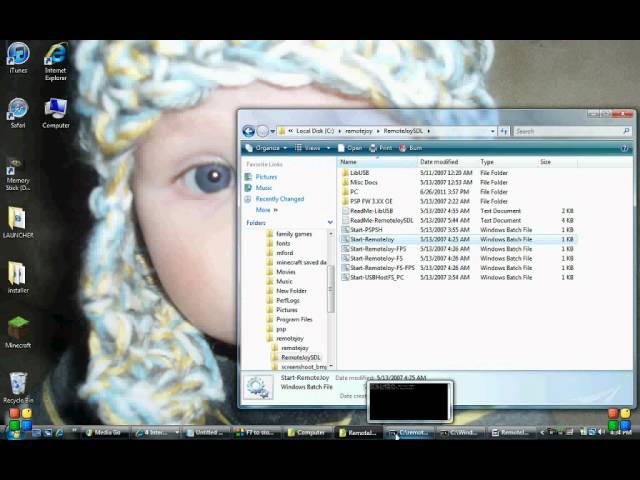Click the search magnifier icon in Explorer
640x480 pixels.
[x=626, y=131]
